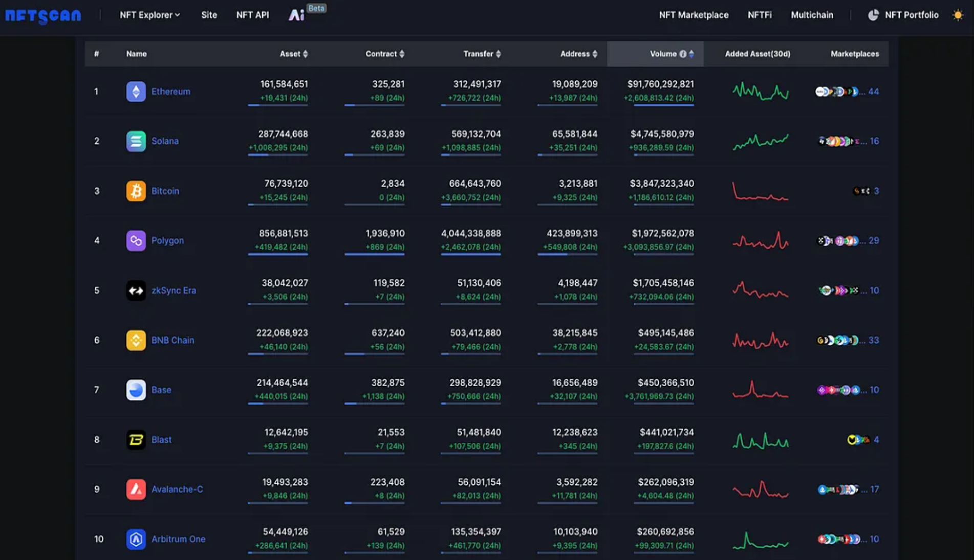Click the AI Beta icon
This screenshot has width=974, height=560.
click(296, 15)
